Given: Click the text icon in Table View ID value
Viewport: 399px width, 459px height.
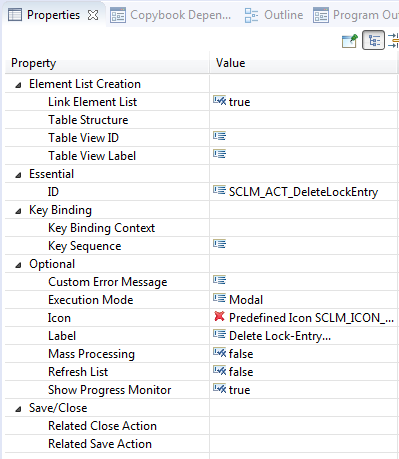Looking at the screenshot, I should pos(220,136).
